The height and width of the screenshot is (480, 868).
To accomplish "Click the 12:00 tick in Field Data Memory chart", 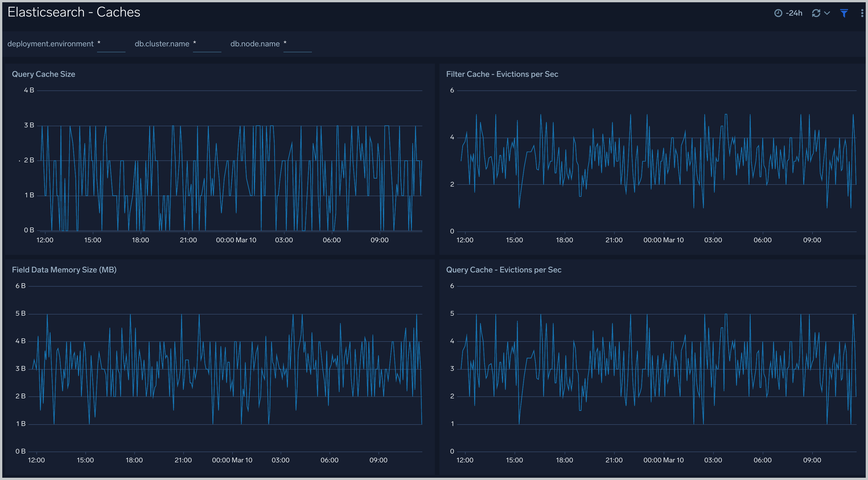I will (x=36, y=460).
